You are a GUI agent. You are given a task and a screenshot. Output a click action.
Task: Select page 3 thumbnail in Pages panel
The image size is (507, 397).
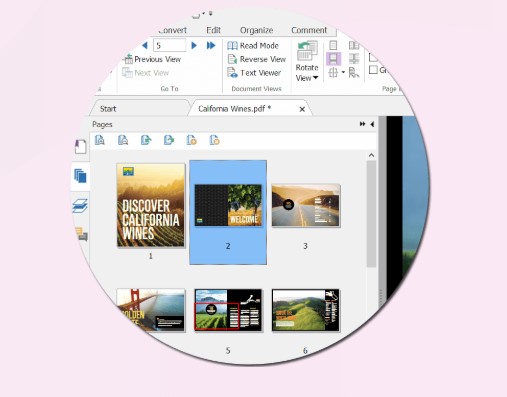click(x=306, y=206)
